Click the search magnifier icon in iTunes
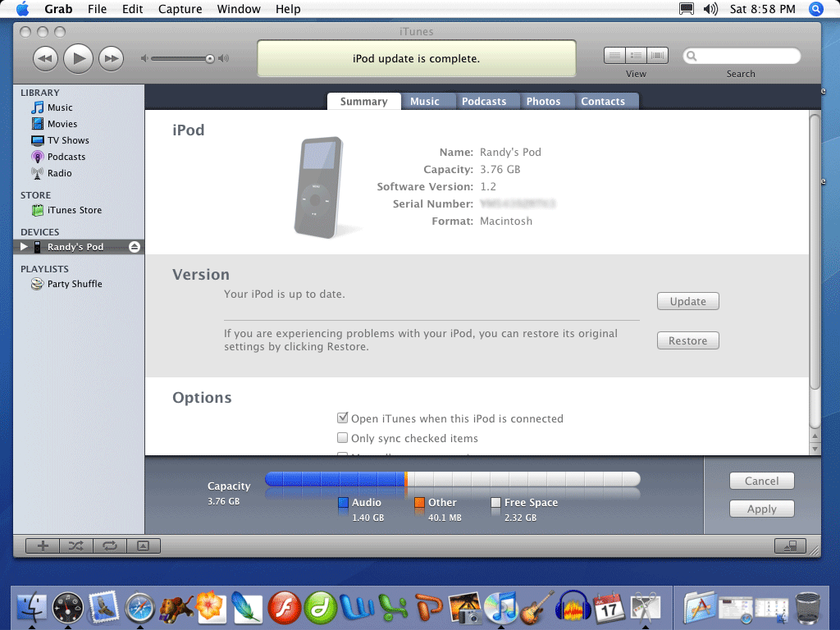 pos(692,56)
